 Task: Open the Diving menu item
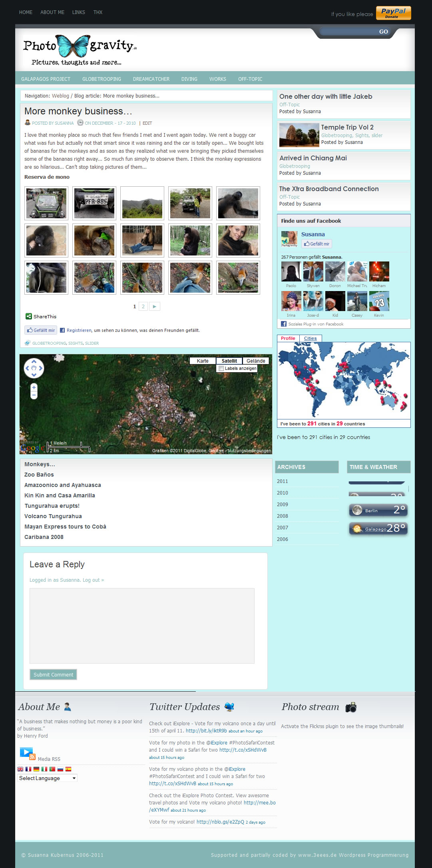click(189, 79)
